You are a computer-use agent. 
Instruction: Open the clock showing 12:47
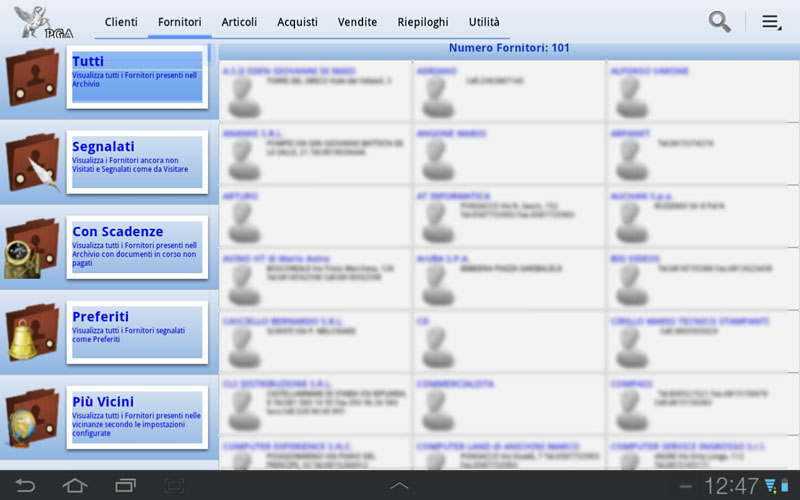point(731,485)
